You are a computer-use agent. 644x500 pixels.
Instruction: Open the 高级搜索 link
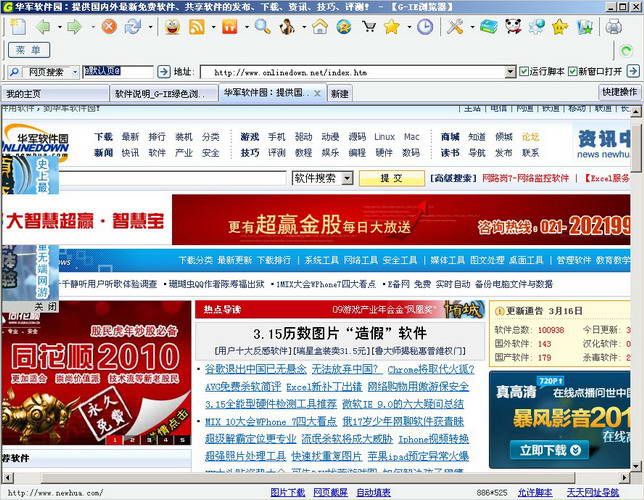point(453,178)
